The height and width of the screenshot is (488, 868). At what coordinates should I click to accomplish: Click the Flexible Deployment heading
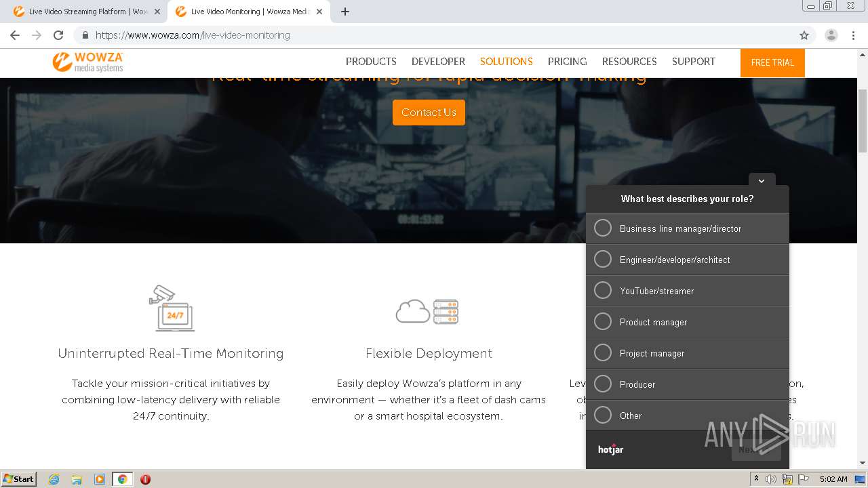click(429, 353)
